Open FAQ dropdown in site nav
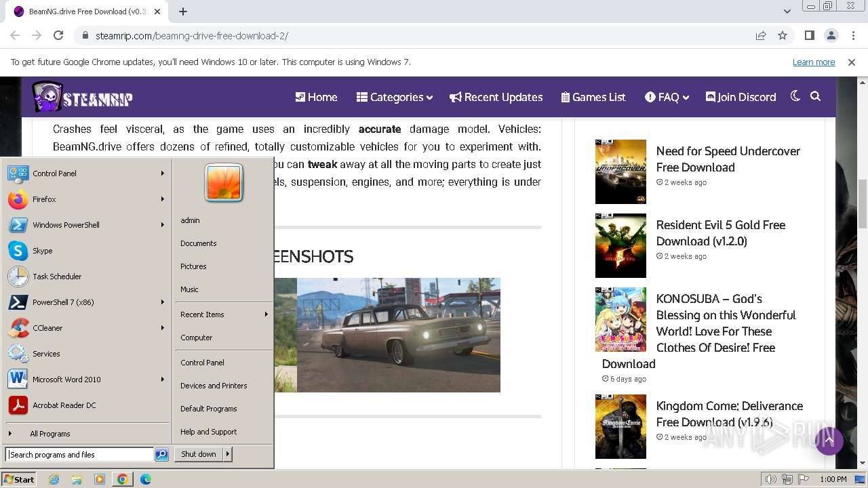The width and height of the screenshot is (868, 488). pyautogui.click(x=667, y=97)
